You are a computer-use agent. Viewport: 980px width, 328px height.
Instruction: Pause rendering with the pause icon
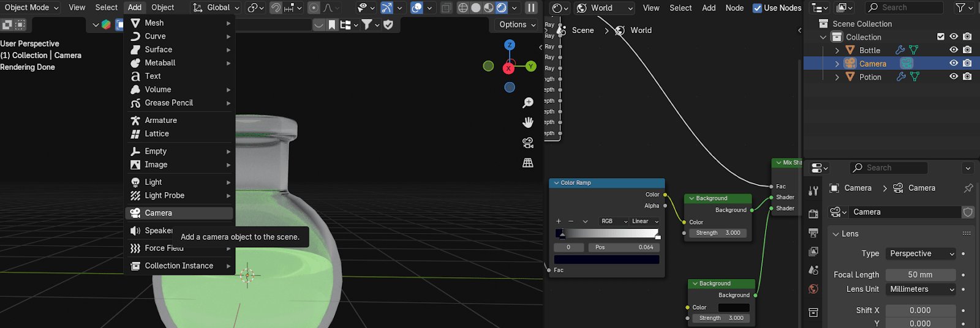[x=531, y=8]
